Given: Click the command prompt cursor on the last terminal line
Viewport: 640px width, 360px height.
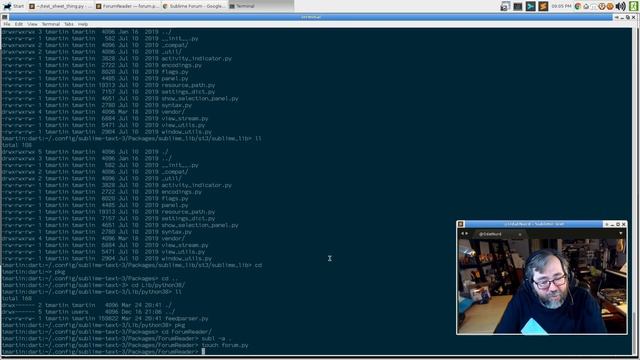Looking at the screenshot, I should 203,351.
